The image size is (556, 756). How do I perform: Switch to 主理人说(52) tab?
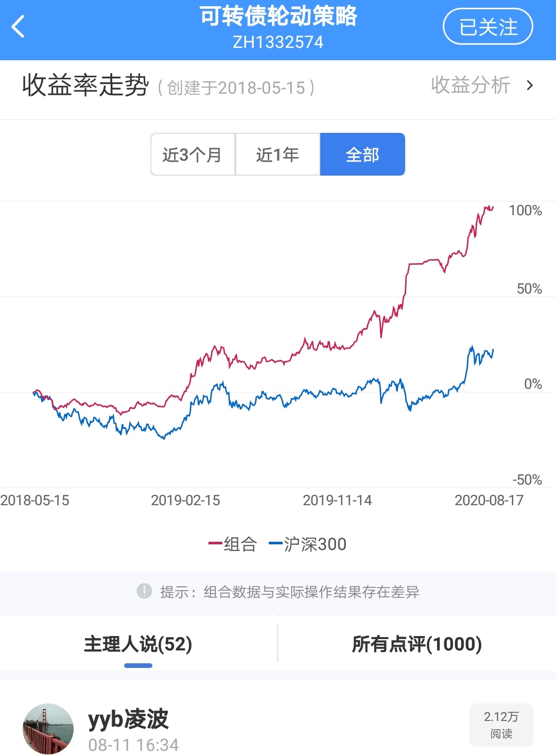(x=138, y=644)
